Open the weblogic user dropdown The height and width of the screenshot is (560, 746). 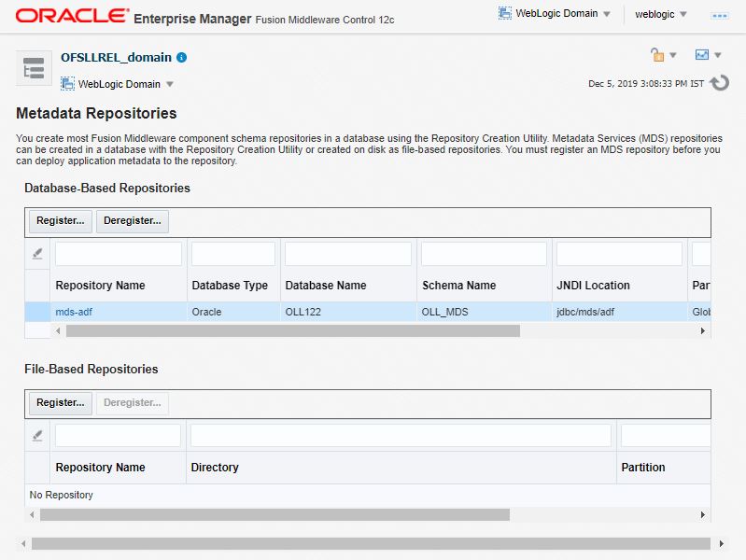661,14
